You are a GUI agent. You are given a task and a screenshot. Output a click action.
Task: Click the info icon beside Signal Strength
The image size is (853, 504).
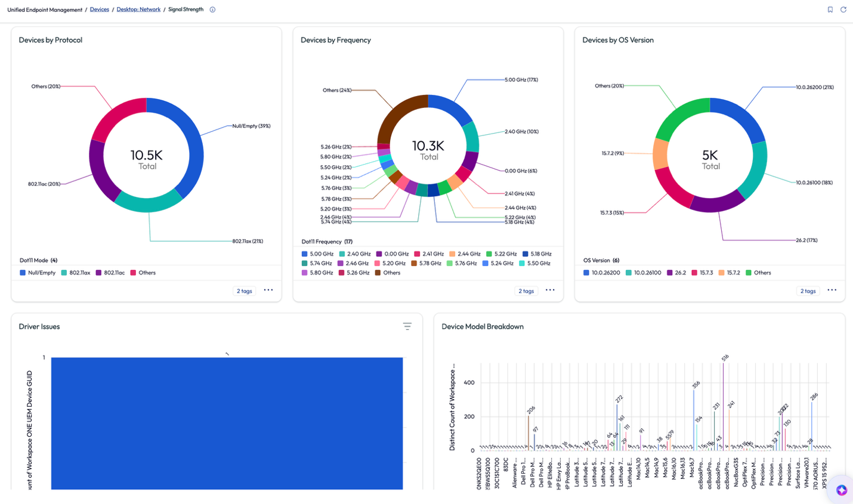point(212,10)
